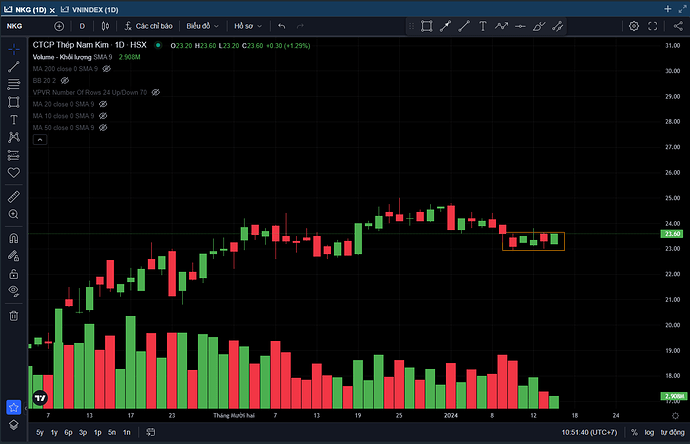Select the ray line tool in floating toolbar

click(x=445, y=26)
